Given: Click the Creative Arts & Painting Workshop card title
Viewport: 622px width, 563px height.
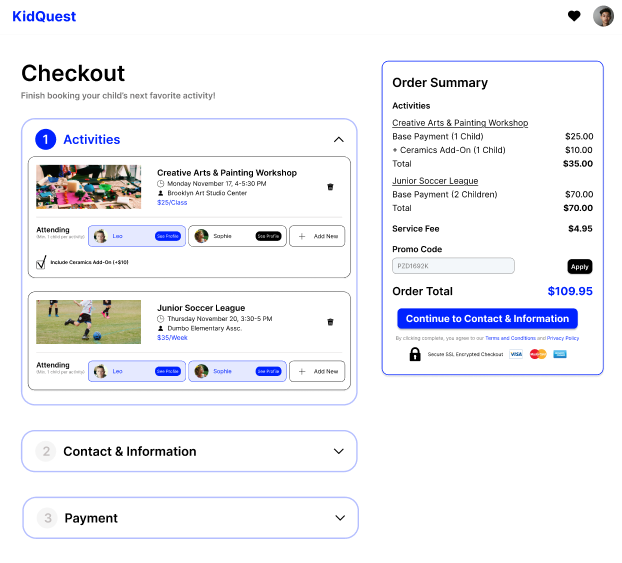Looking at the screenshot, I should click(x=227, y=173).
